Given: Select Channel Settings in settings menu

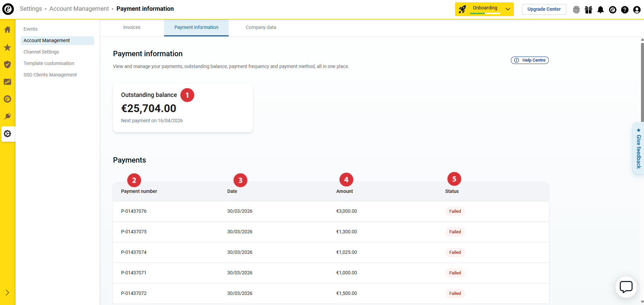Looking at the screenshot, I should point(41,52).
